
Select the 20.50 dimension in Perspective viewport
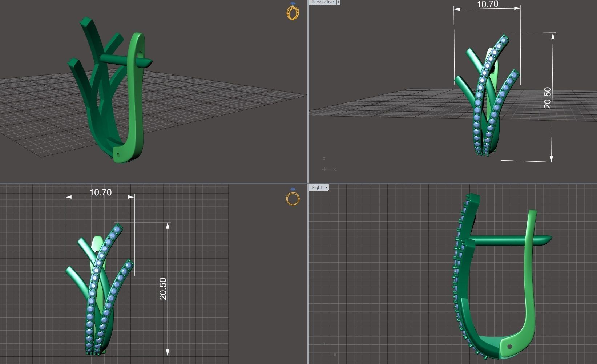click(x=548, y=98)
